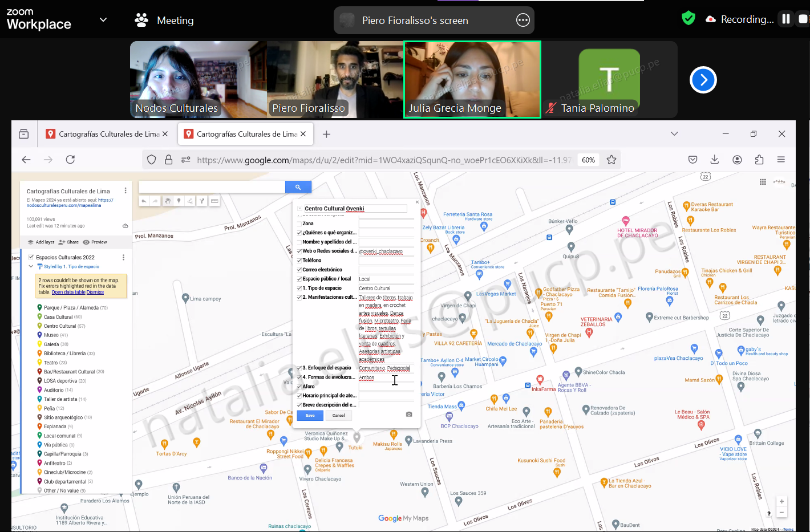This screenshot has width=810, height=532.
Task: Click the Save to Pocket icon
Action: point(692,160)
